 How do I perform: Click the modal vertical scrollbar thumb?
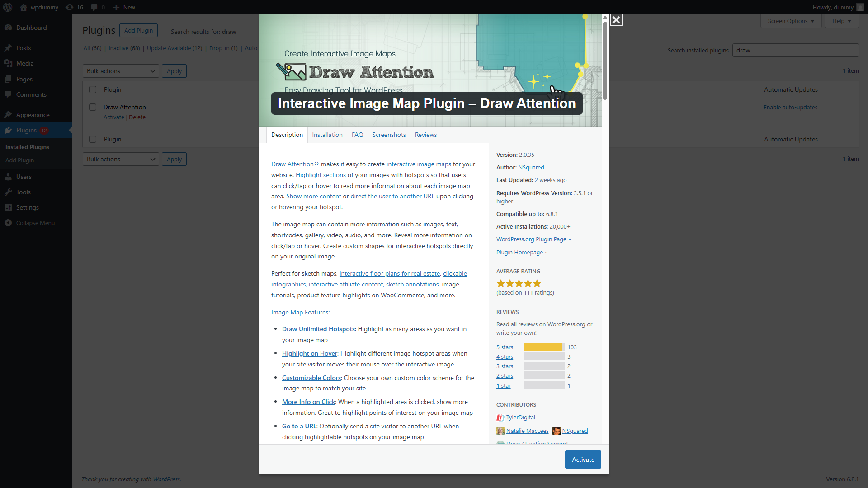pyautogui.click(x=605, y=60)
